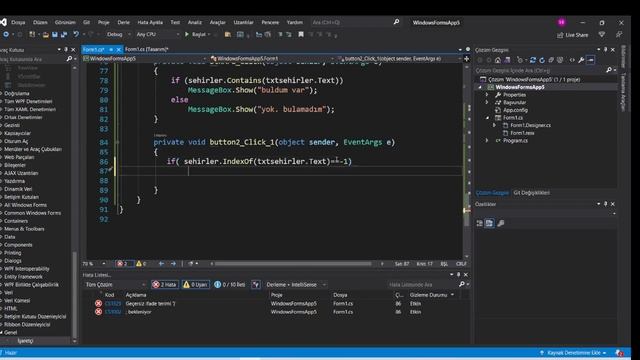640x360 pixels.
Task: Select App.config in Çözüm Gezgini
Action: [x=515, y=110]
